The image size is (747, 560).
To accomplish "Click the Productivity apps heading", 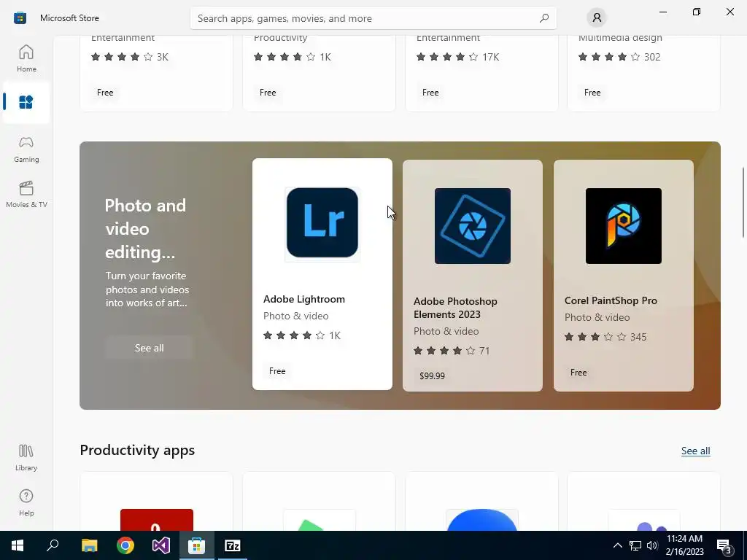I will [137, 450].
